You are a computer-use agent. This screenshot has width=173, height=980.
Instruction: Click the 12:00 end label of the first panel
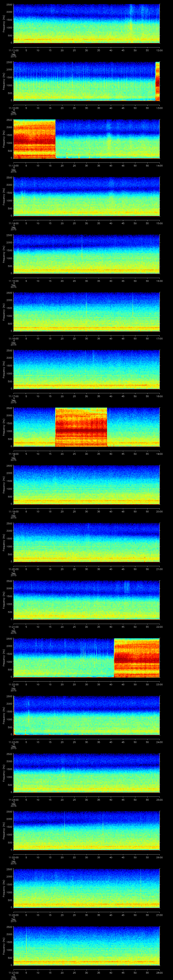tap(159, 50)
